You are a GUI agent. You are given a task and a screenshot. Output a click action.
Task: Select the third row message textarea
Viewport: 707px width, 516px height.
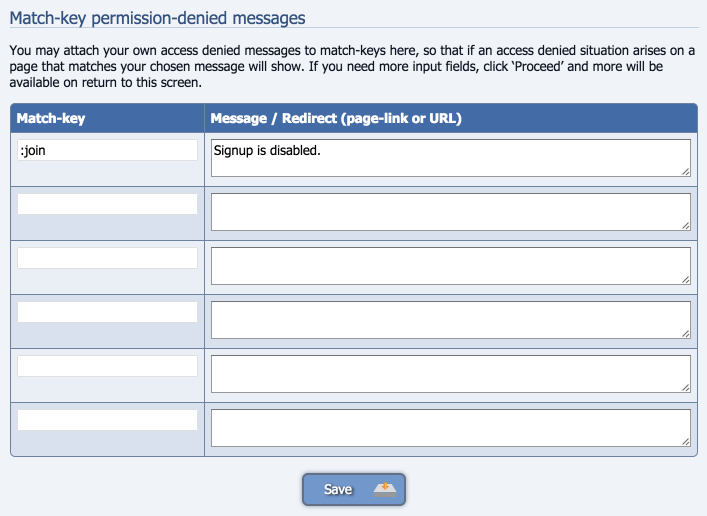(451, 266)
